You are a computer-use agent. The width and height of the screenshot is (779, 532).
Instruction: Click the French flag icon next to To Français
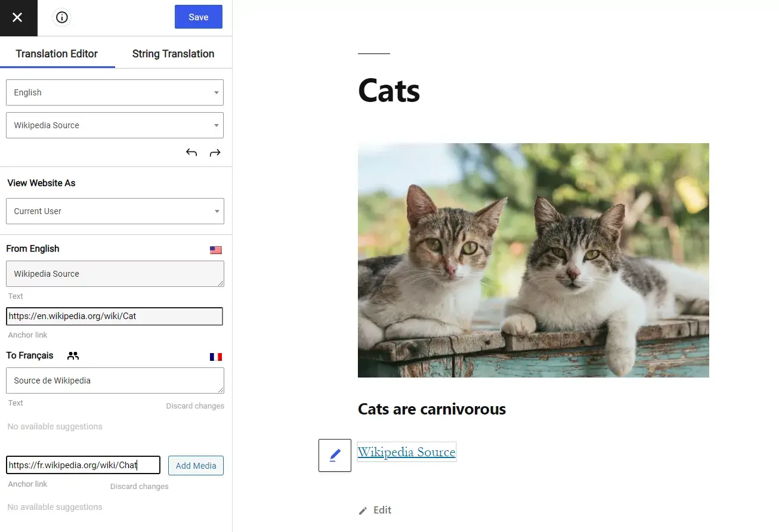(x=216, y=357)
